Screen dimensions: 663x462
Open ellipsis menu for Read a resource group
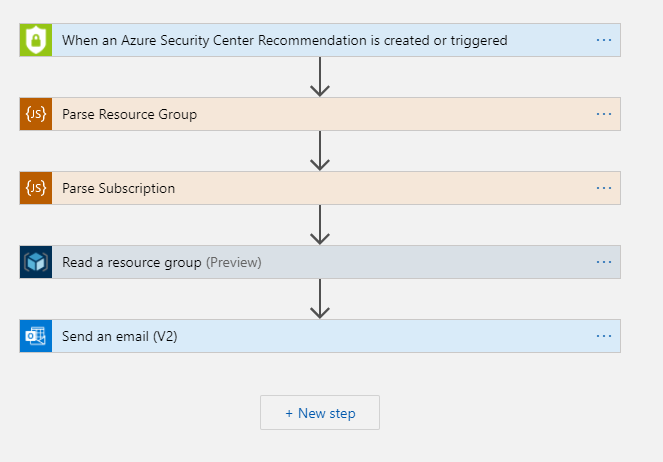pyautogui.click(x=604, y=262)
